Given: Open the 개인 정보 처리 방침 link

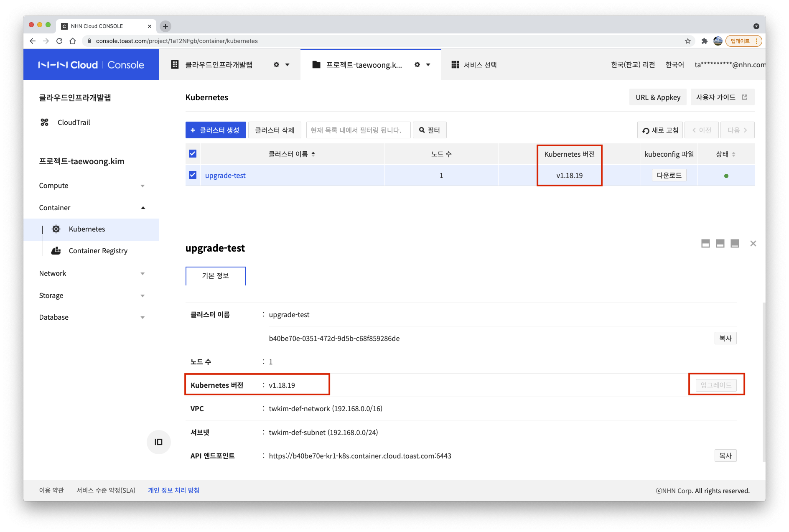Looking at the screenshot, I should click(173, 490).
